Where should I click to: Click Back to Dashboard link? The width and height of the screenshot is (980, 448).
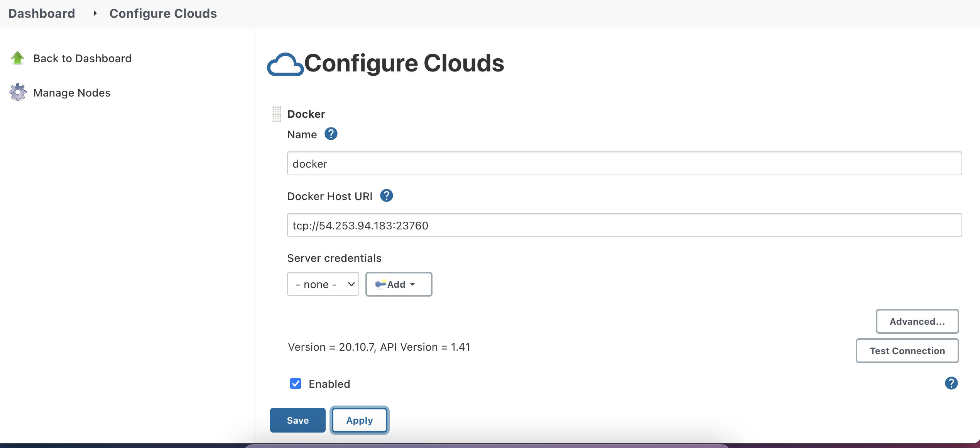[x=82, y=58]
